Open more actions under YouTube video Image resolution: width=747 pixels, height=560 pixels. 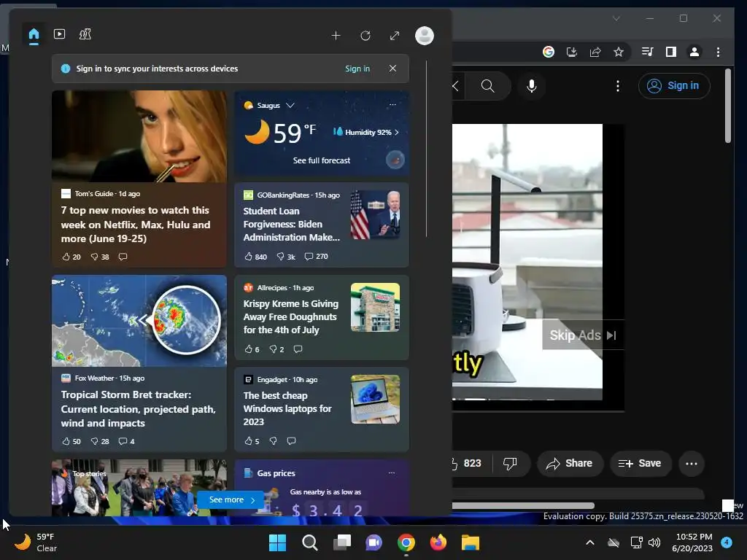pyautogui.click(x=692, y=463)
